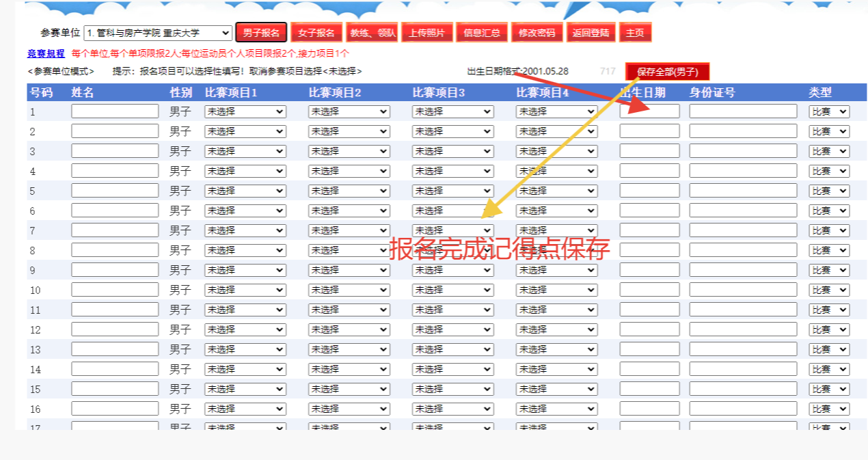Expand 类型 dropdown for row 12
Viewport: 868px width, 460px height.
click(x=829, y=329)
